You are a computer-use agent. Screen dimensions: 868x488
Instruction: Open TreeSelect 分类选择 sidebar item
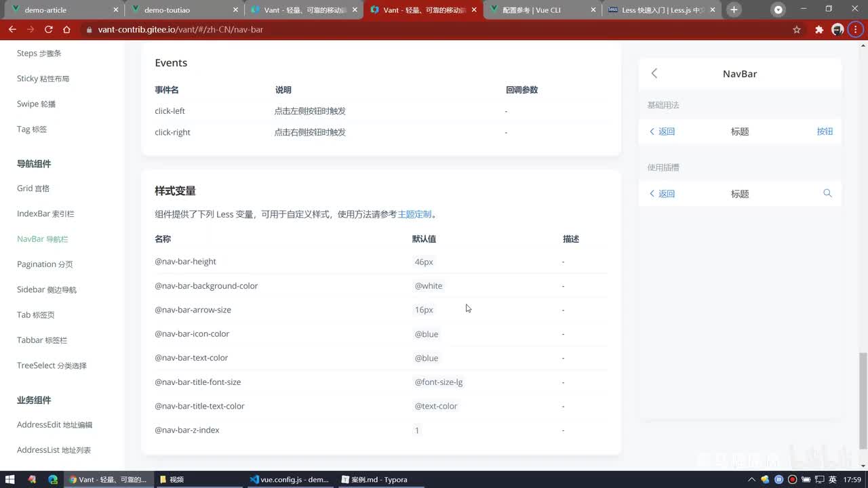point(52,365)
